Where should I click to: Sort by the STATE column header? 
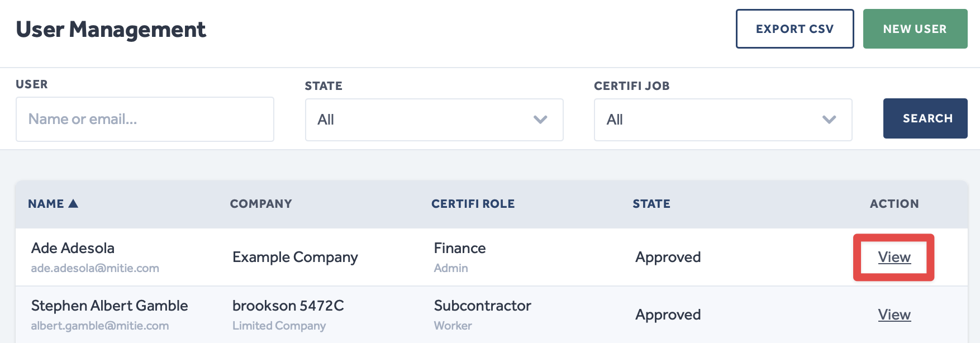click(x=651, y=204)
